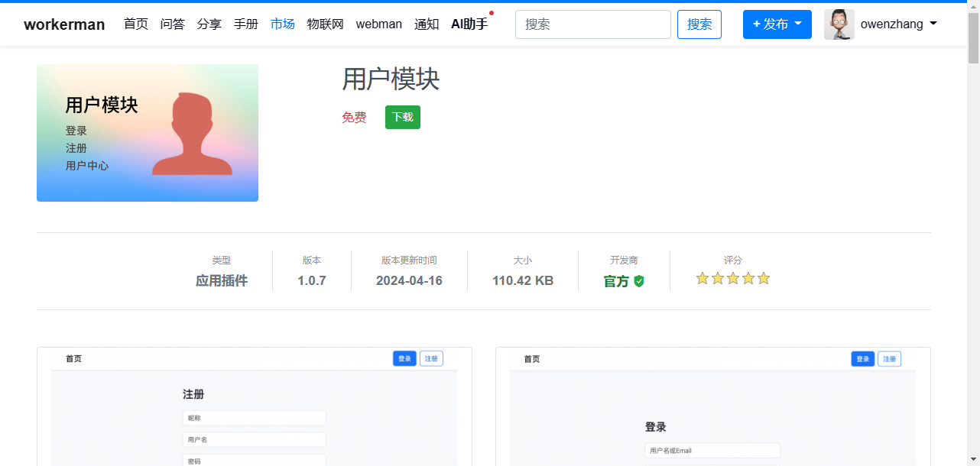980x466 pixels.
Task: Open the 问答 section
Action: 173,24
